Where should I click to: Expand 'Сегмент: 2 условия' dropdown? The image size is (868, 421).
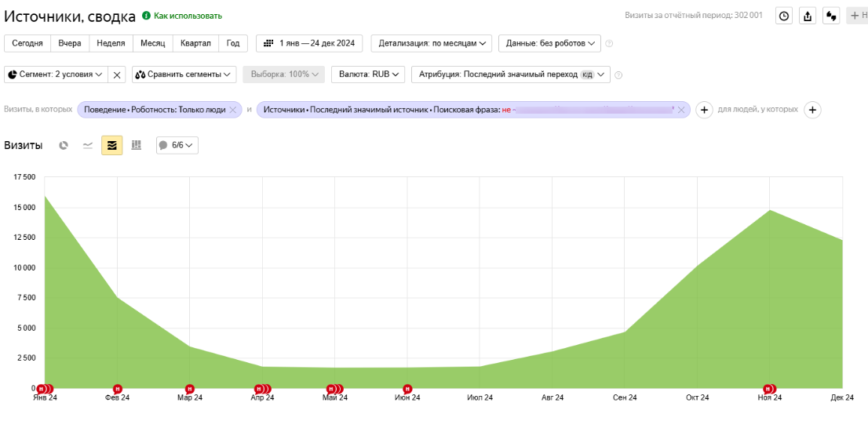click(56, 74)
